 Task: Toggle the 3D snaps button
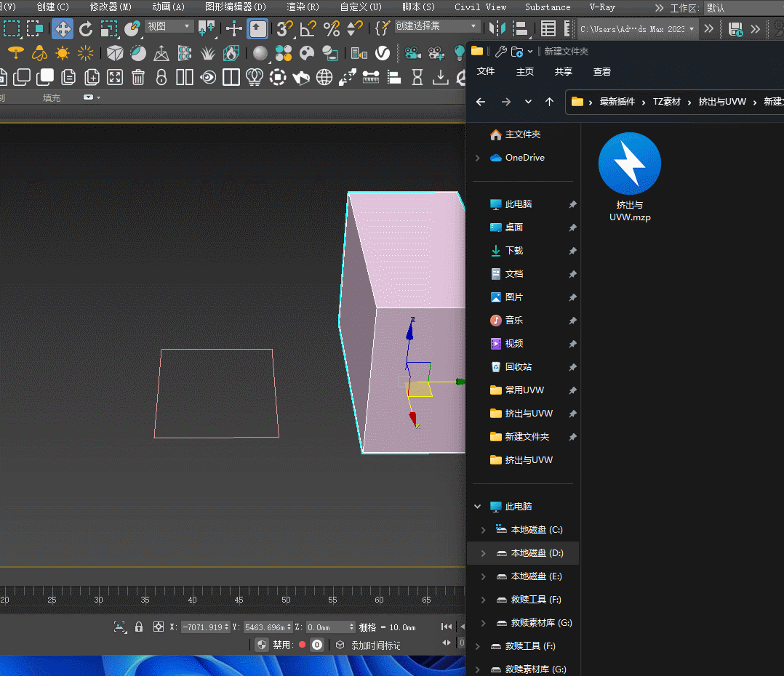(285, 29)
